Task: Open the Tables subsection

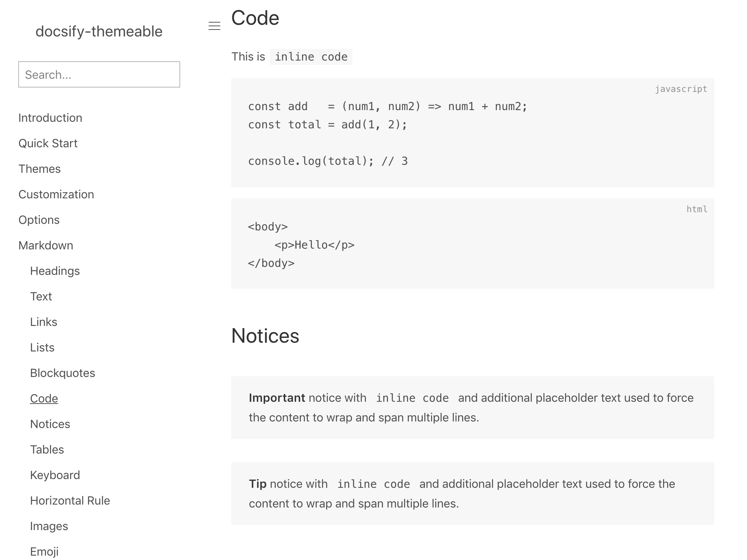Action: tap(47, 449)
